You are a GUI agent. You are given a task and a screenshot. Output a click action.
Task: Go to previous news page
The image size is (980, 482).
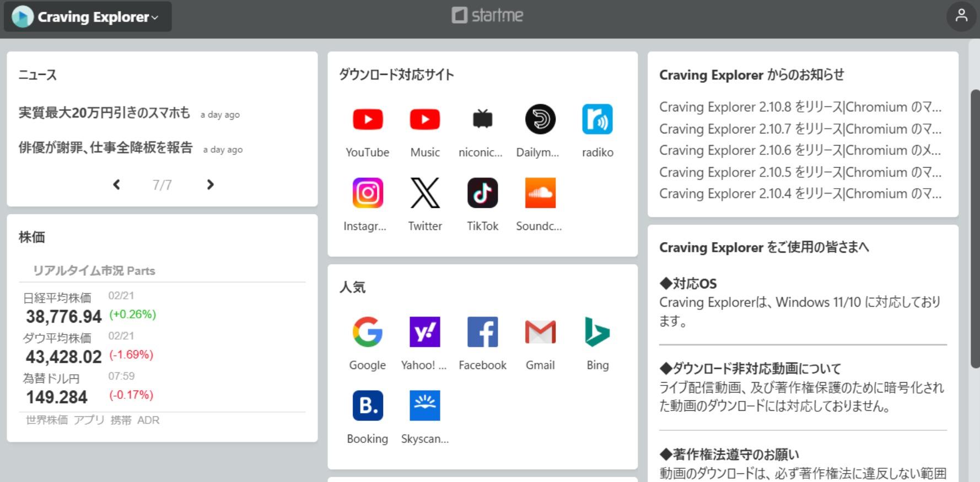coord(116,185)
